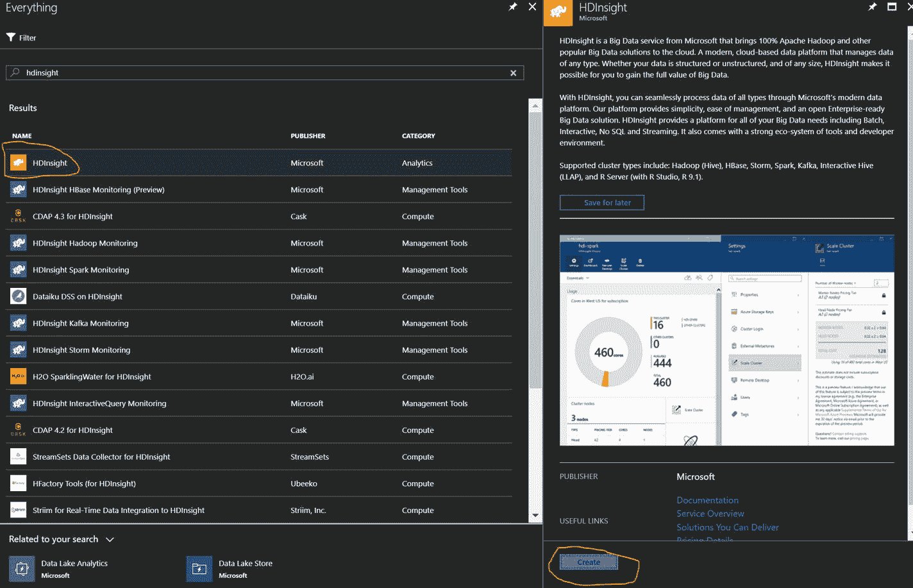Click the HDInsight Kafka Monitoring icon
This screenshot has height=588, width=913.
click(x=19, y=323)
